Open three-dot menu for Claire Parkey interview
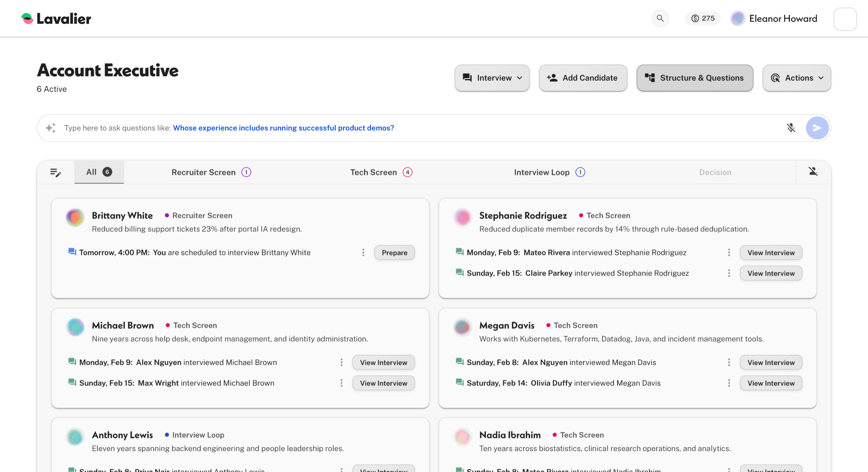 [729, 273]
